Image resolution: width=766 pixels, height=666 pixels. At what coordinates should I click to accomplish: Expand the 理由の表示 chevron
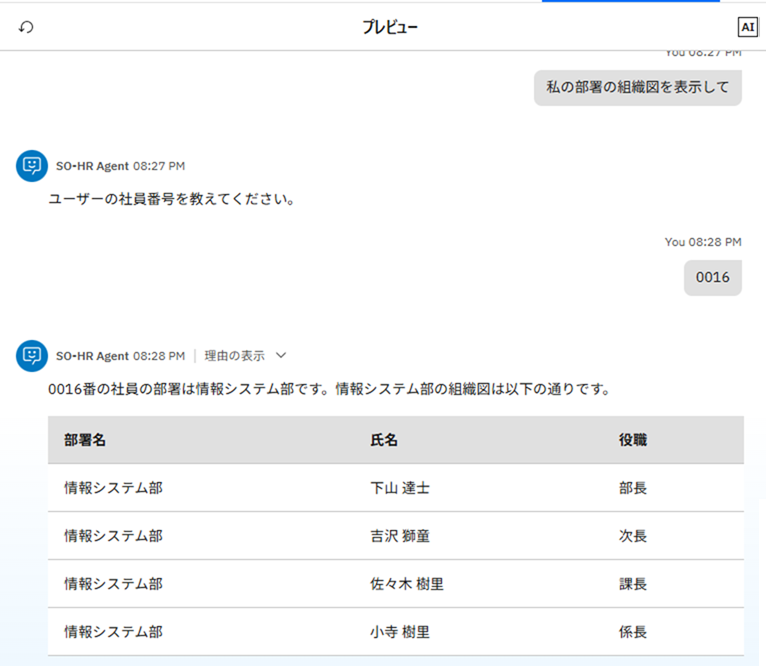click(281, 355)
